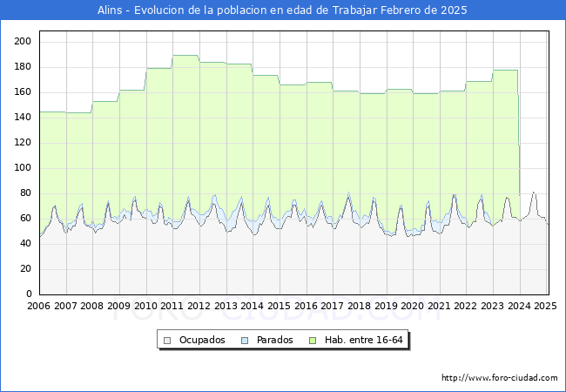This screenshot has height=392, width=566.
Task: Click the 2025 x-axis year label
Action: (545, 306)
